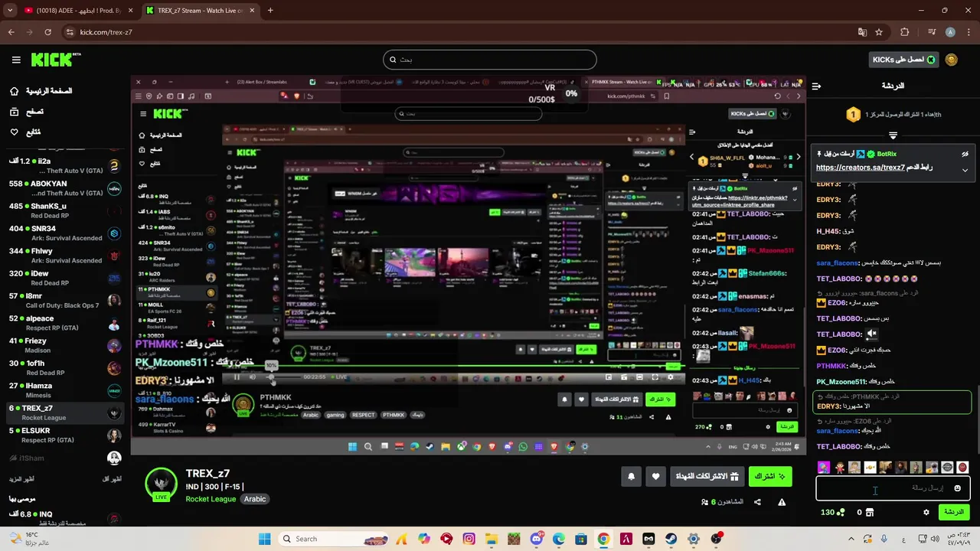Open the Rocket League category link

(x=211, y=499)
